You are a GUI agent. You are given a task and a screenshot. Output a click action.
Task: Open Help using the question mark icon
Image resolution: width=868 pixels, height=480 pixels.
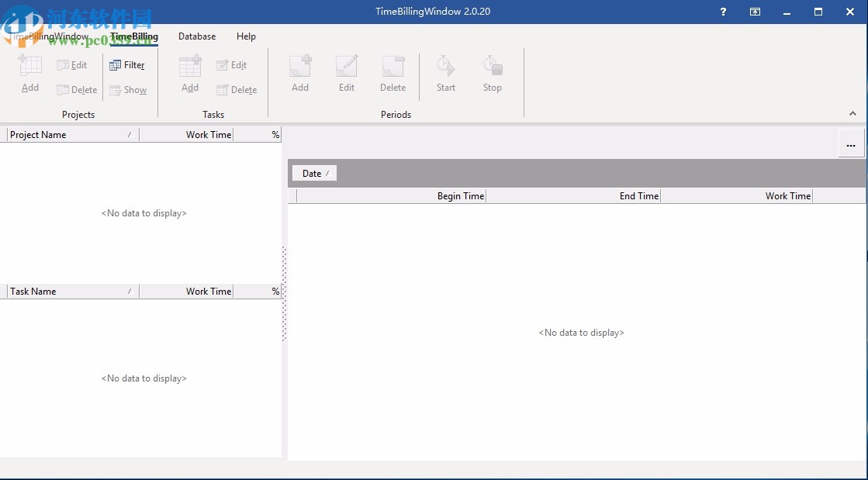722,12
